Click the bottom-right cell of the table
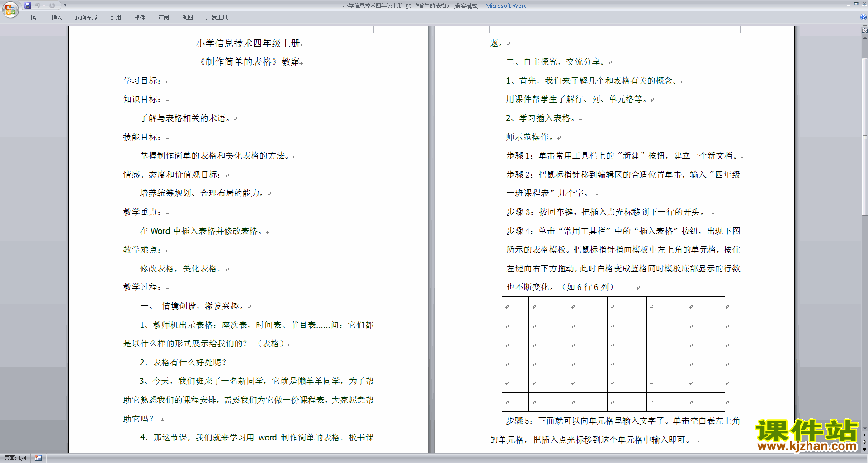The width and height of the screenshot is (868, 463). tap(705, 402)
